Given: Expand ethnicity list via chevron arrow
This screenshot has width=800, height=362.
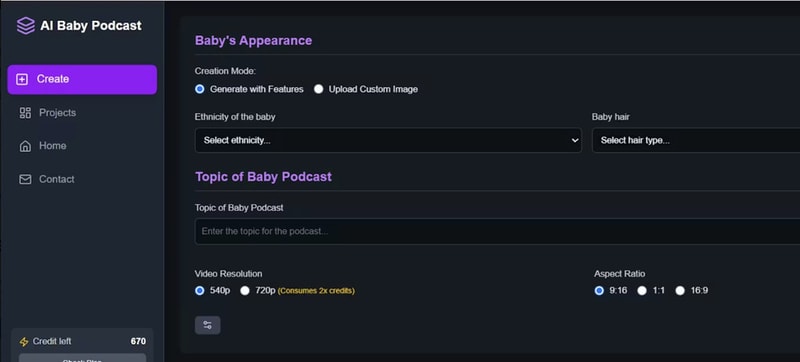Looking at the screenshot, I should click(575, 141).
